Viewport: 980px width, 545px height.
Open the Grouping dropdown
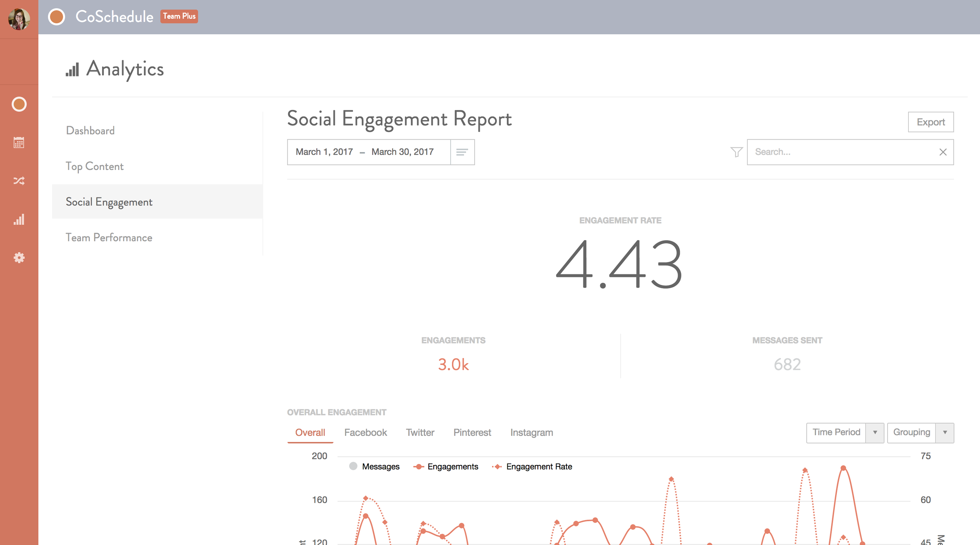920,433
